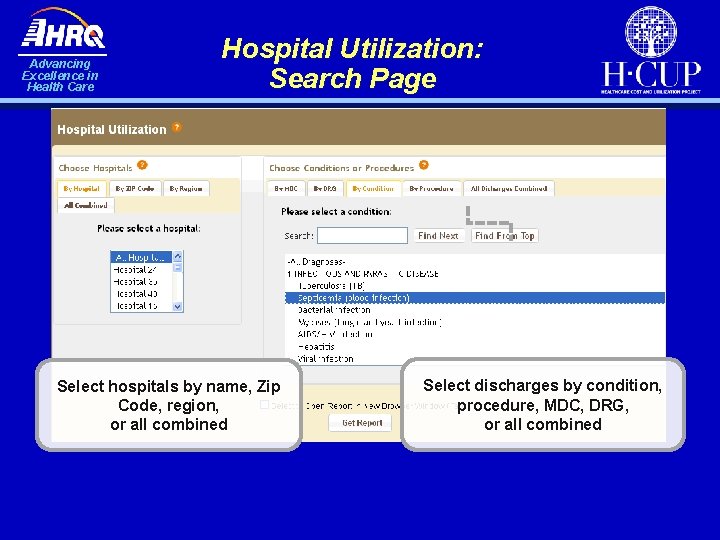This screenshot has height=540, width=720.
Task: Click the Find Next button
Action: click(439, 236)
